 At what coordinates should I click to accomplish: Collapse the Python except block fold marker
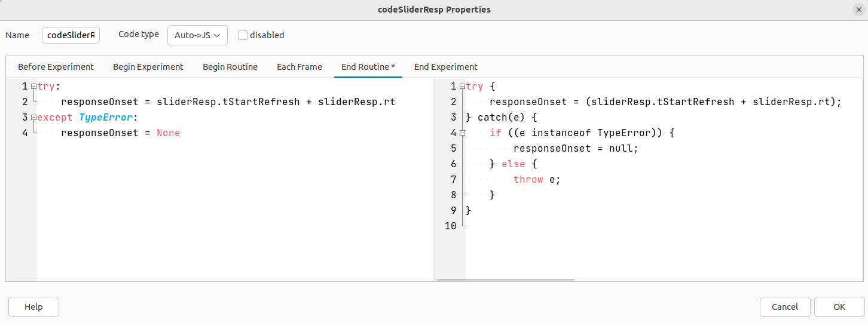[33, 118]
